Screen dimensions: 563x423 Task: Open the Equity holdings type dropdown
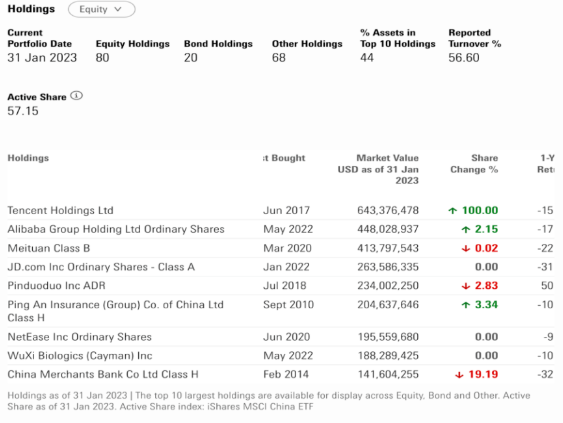(x=102, y=9)
